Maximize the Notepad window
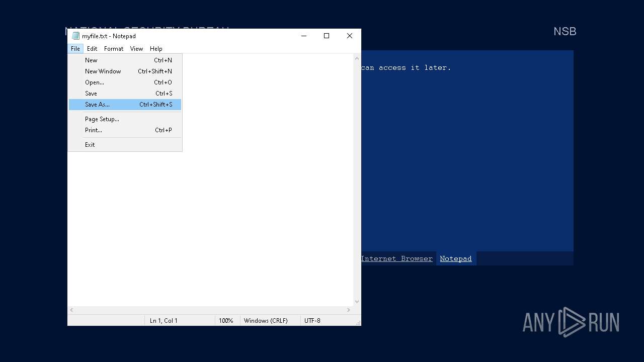644x362 pixels. (x=327, y=36)
